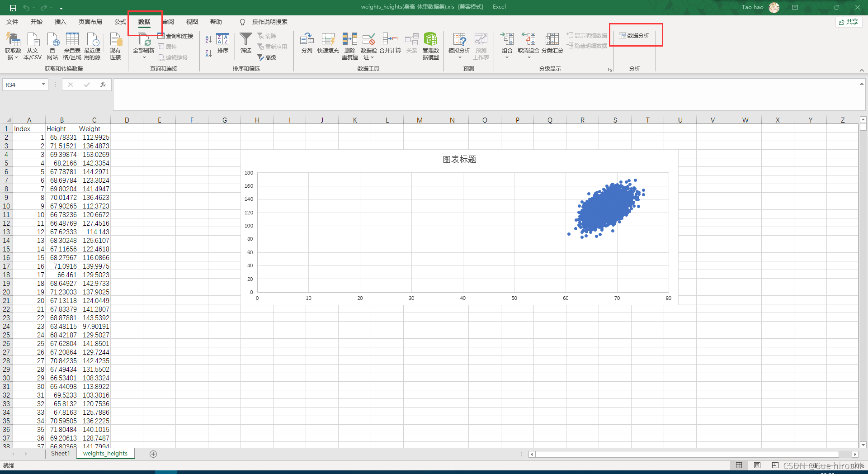Click 最近使用的源 icon
This screenshot has height=474, width=868.
click(x=92, y=46)
